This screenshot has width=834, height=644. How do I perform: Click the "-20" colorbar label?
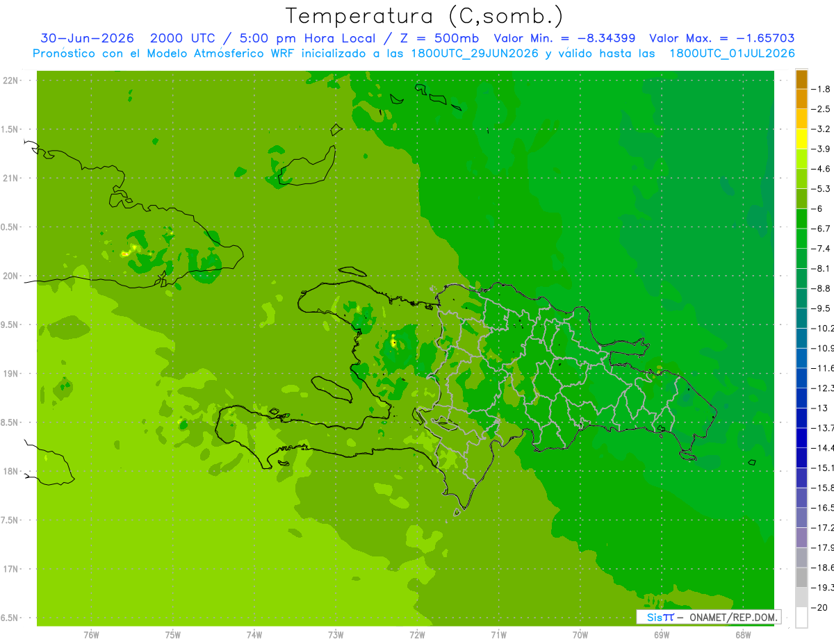click(820, 607)
